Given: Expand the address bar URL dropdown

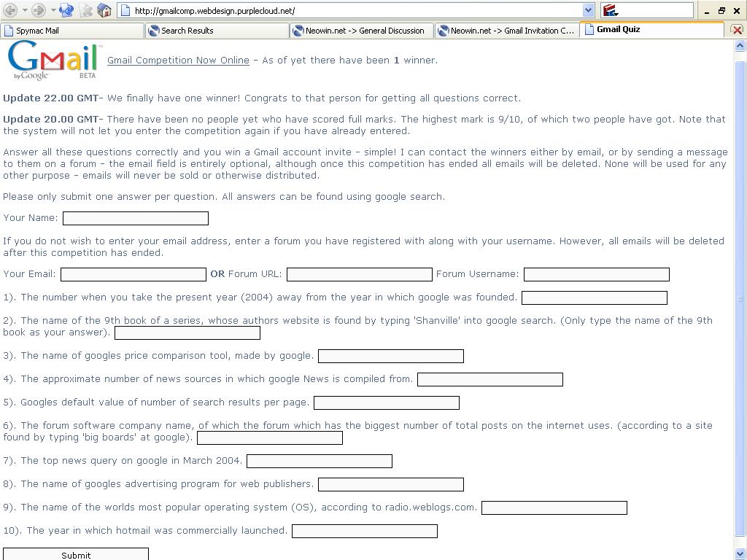Looking at the screenshot, I should tap(589, 10).
